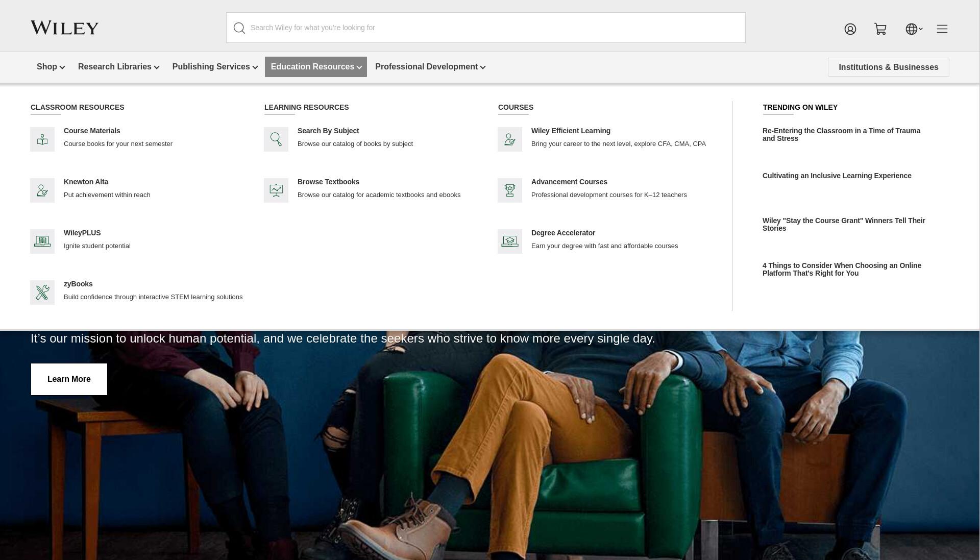This screenshot has width=980, height=560.
Task: Open the Degree Accelerator link
Action: (563, 233)
